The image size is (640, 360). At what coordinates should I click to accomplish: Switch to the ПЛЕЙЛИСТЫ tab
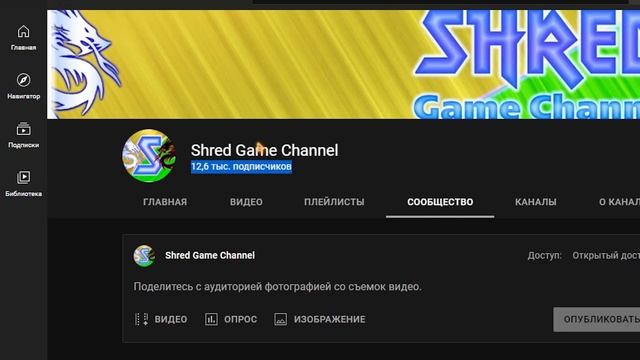point(334,202)
